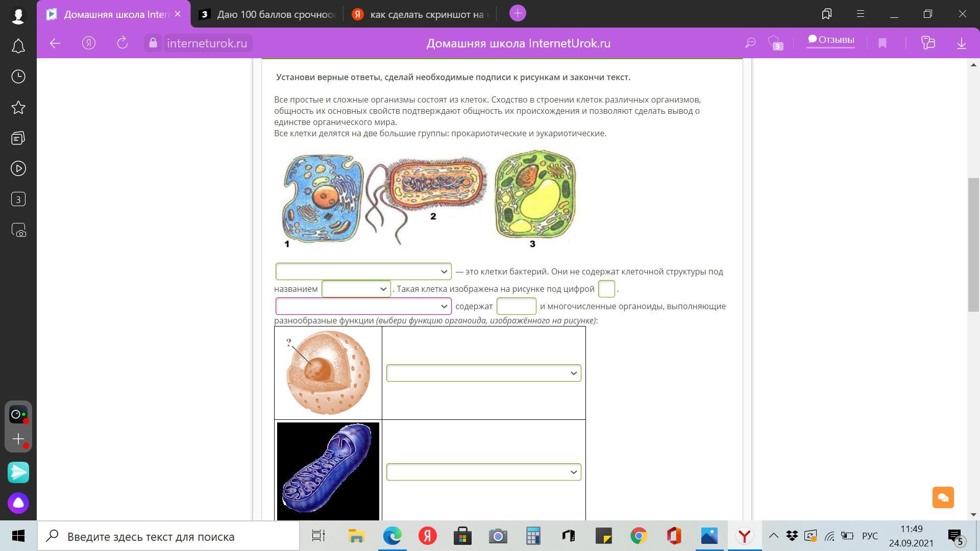Expand the nucleus function dropdown
980x551 pixels.
click(483, 373)
